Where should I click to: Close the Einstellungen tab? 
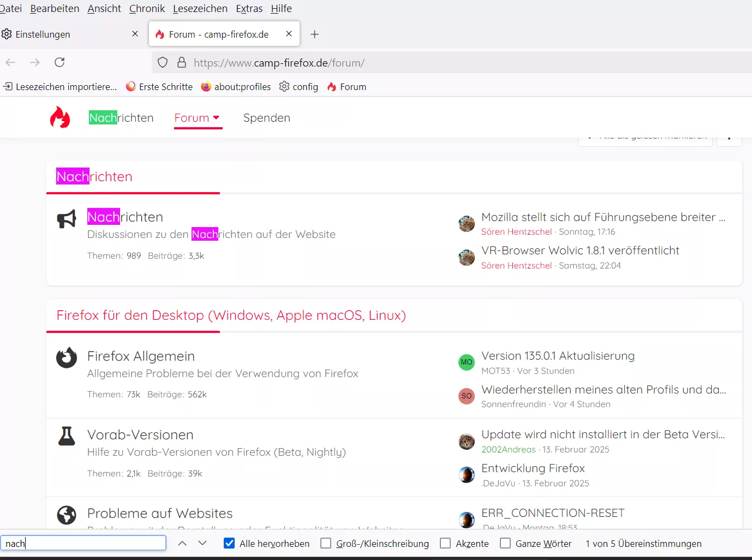pos(135,34)
